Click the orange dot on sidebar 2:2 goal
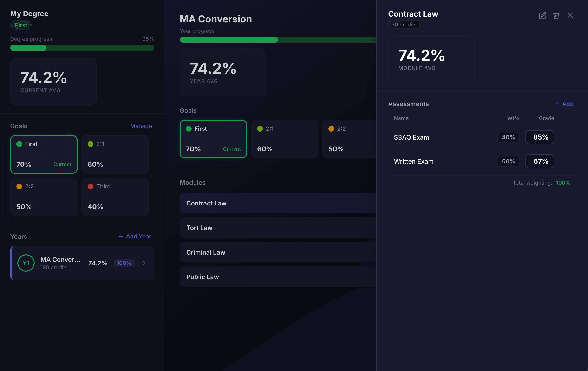The height and width of the screenshot is (371, 588). click(19, 186)
